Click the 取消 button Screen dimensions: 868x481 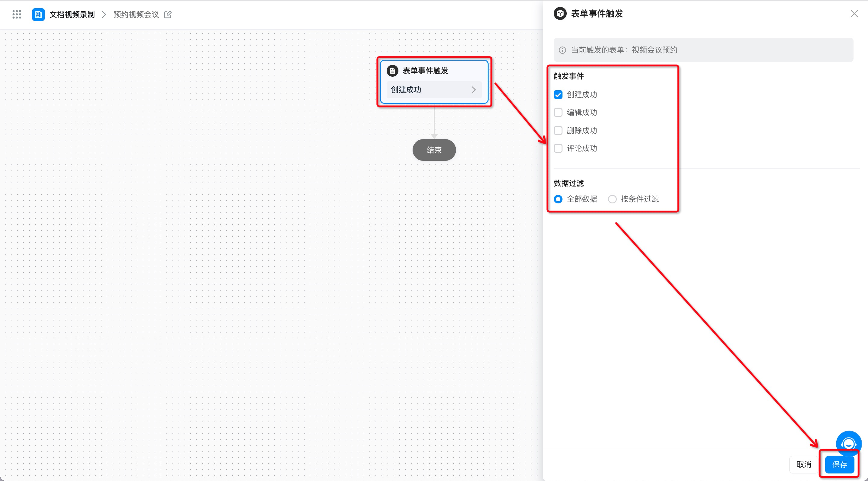click(x=804, y=464)
